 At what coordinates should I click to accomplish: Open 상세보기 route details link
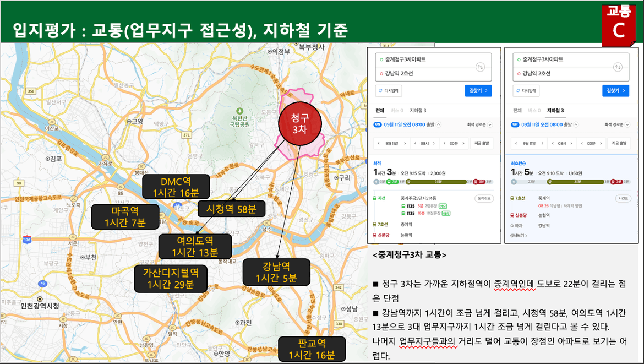point(519,236)
